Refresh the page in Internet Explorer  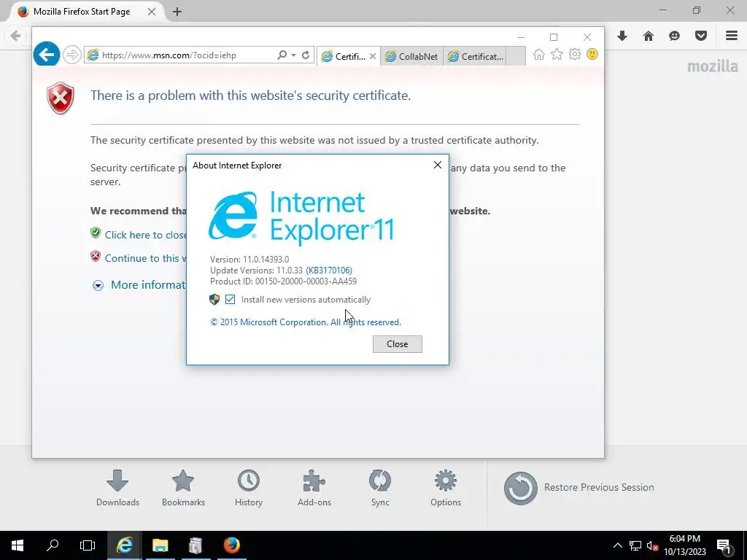(306, 55)
